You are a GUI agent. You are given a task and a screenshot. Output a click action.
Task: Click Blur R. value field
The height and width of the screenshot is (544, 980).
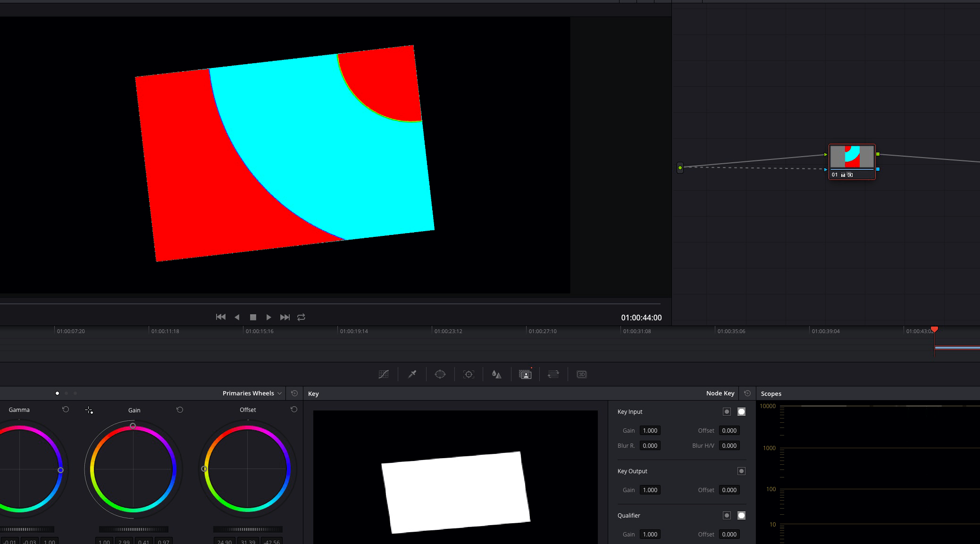pyautogui.click(x=650, y=445)
